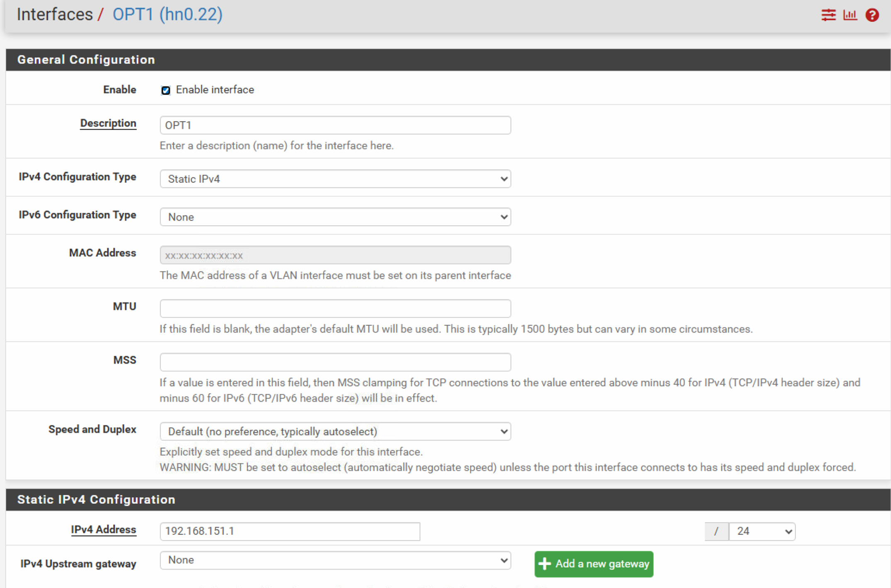The image size is (891, 588).
Task: Open the red help question icon
Action: [872, 15]
